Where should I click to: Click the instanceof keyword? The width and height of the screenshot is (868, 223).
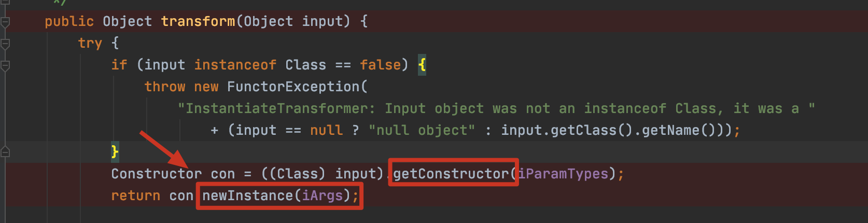pos(235,65)
